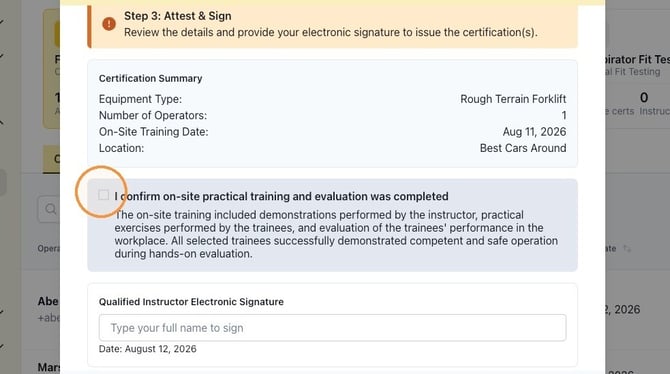The image size is (670, 374).
Task: Check the on-site training confirmation checkbox
Action: point(103,195)
